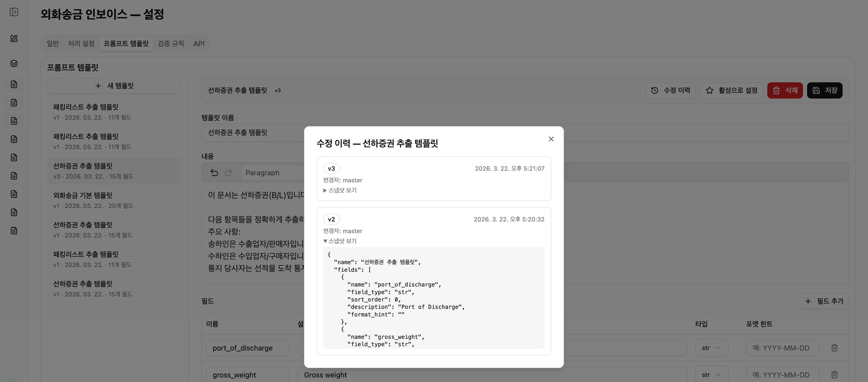The height and width of the screenshot is (382, 868).
Task: Click the topmost document icon in the sidebar
Action: (14, 84)
